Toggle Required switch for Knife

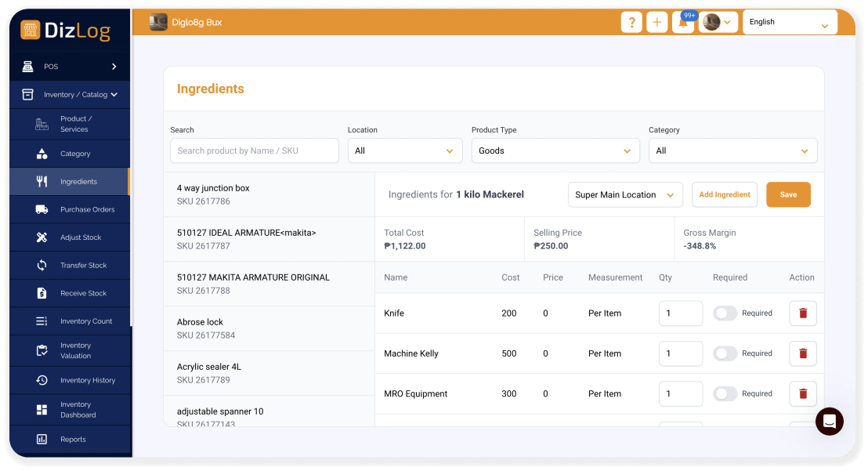click(725, 313)
